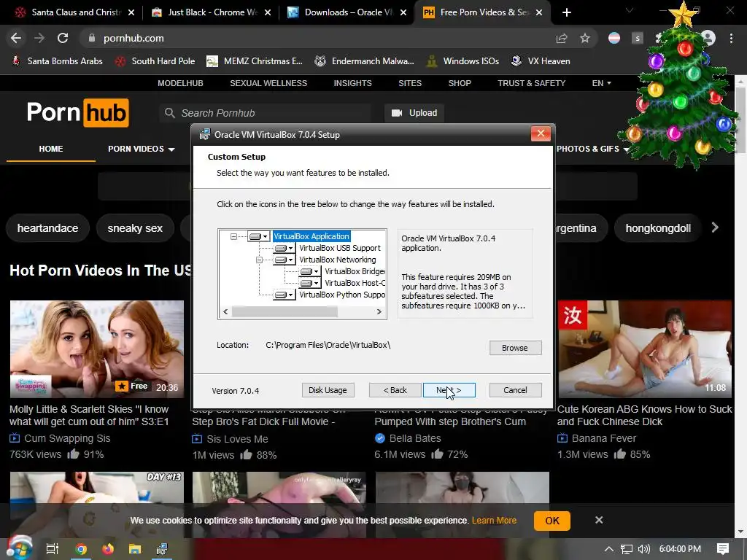Switch to Just Black Chrome Web tab
This screenshot has width=747, height=560.
211,12
